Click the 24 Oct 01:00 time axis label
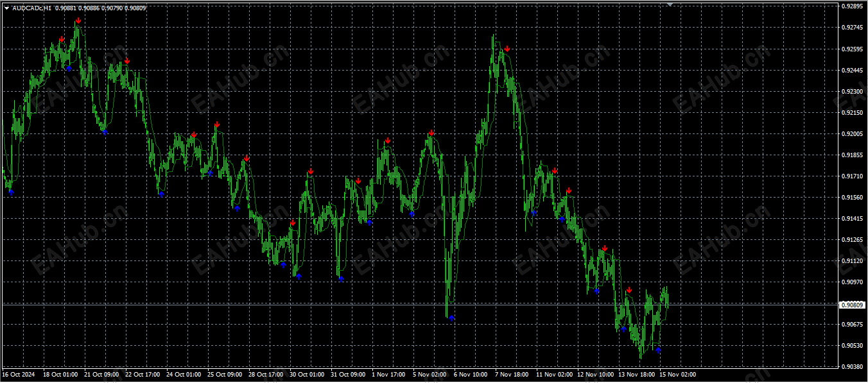868x383 pixels. [x=184, y=374]
